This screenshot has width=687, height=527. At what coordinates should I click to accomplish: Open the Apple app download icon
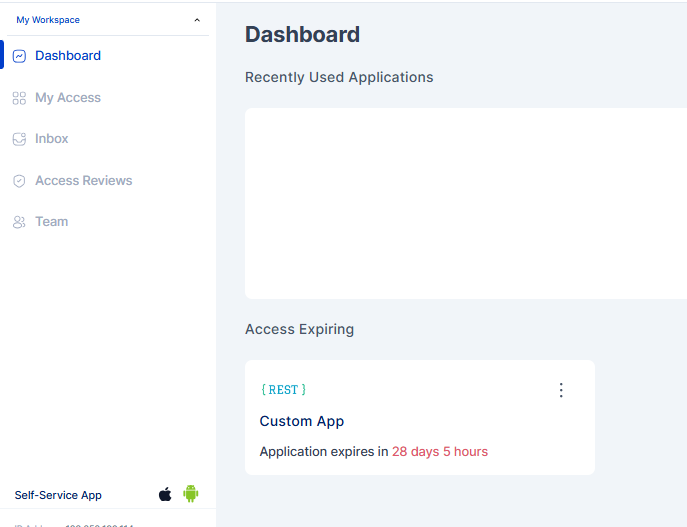(165, 494)
